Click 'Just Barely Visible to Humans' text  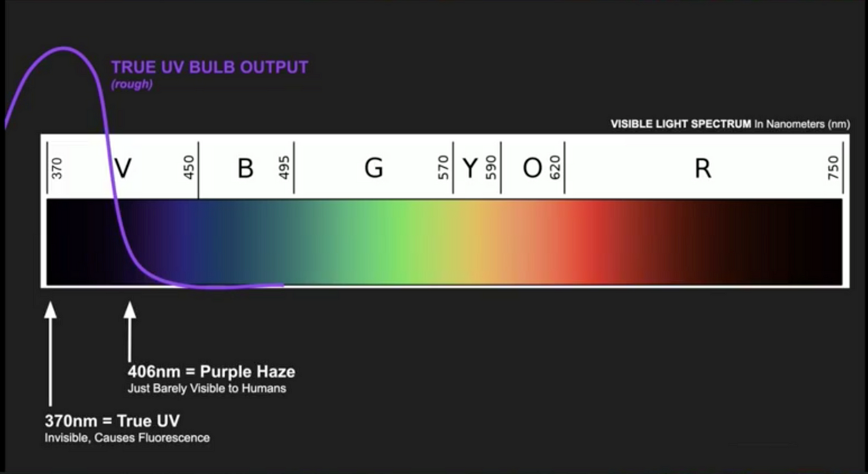(x=207, y=389)
